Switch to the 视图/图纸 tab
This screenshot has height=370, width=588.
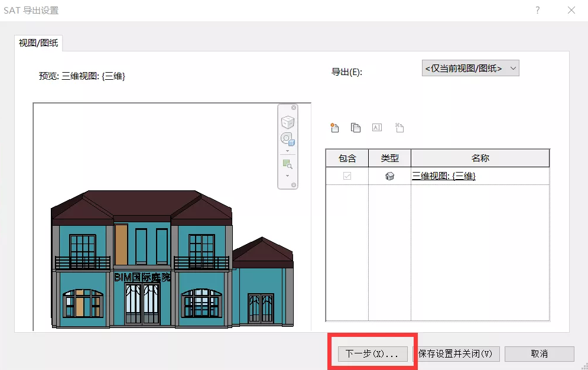(x=38, y=43)
